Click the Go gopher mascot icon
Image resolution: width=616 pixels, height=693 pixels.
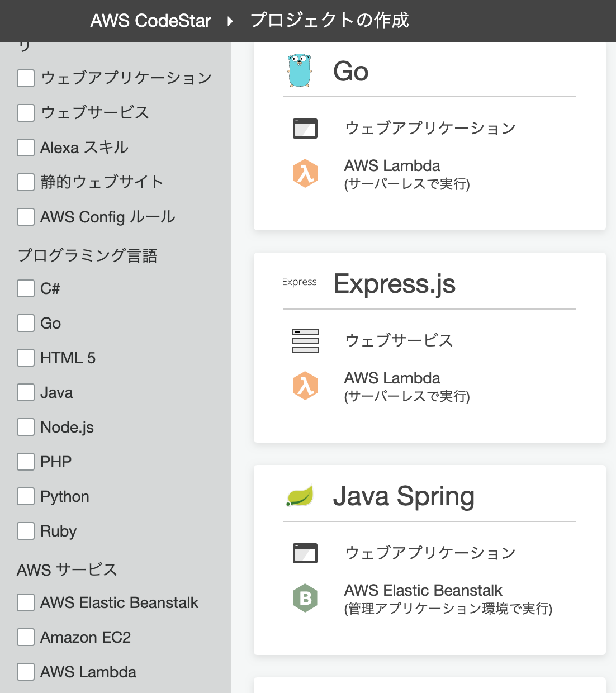[300, 70]
